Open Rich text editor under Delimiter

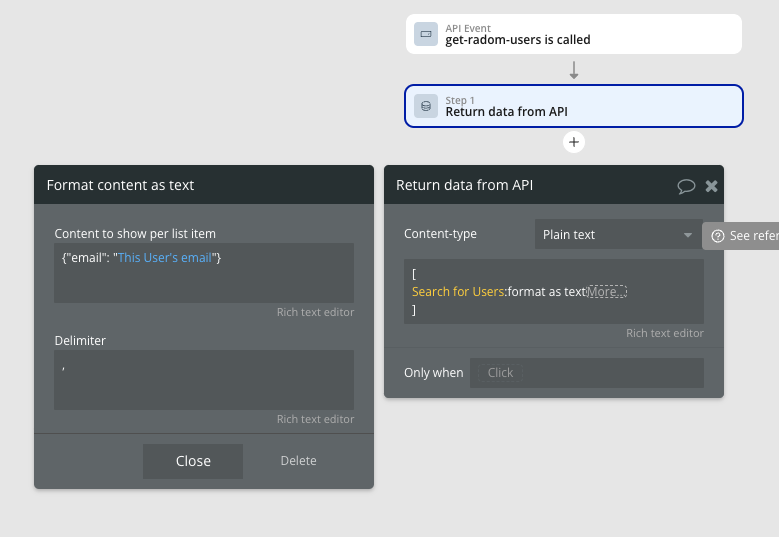pos(315,419)
